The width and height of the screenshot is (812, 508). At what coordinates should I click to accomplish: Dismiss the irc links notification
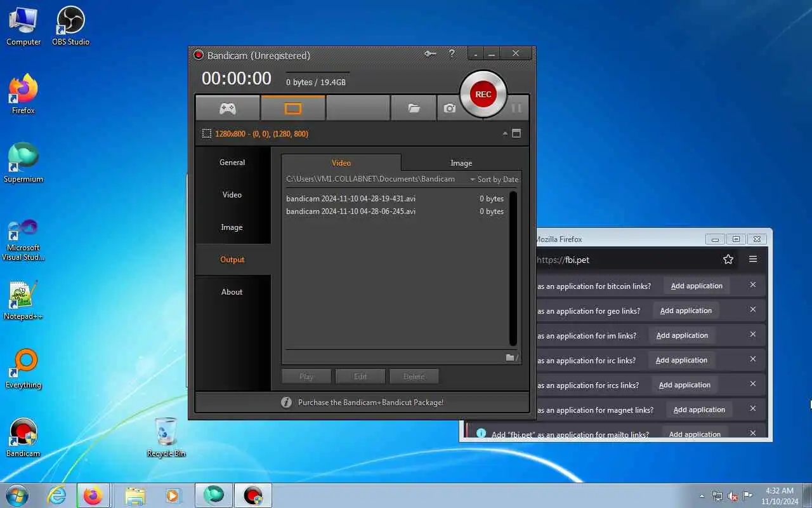[753, 359]
